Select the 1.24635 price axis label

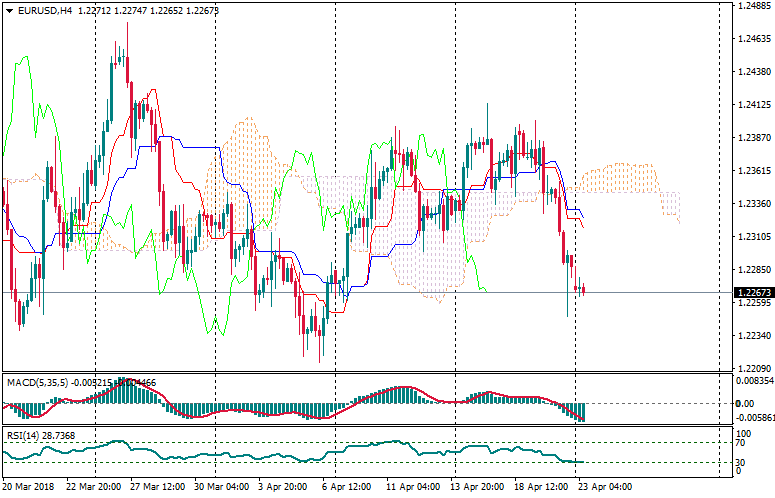click(753, 39)
